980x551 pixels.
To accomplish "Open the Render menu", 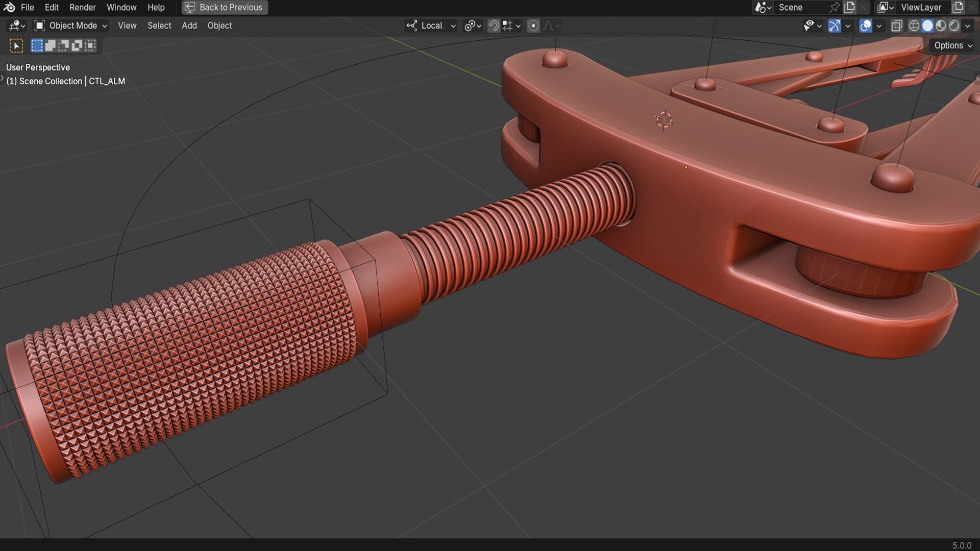I will [83, 7].
